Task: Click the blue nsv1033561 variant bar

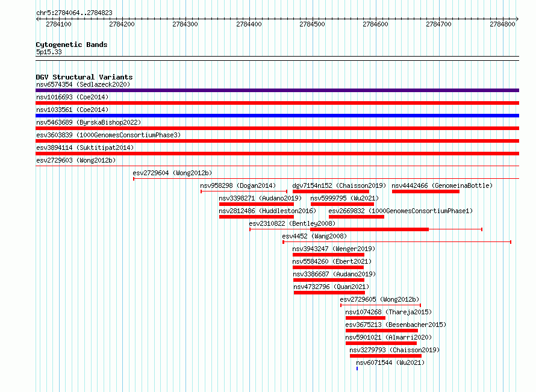Action: click(277, 116)
